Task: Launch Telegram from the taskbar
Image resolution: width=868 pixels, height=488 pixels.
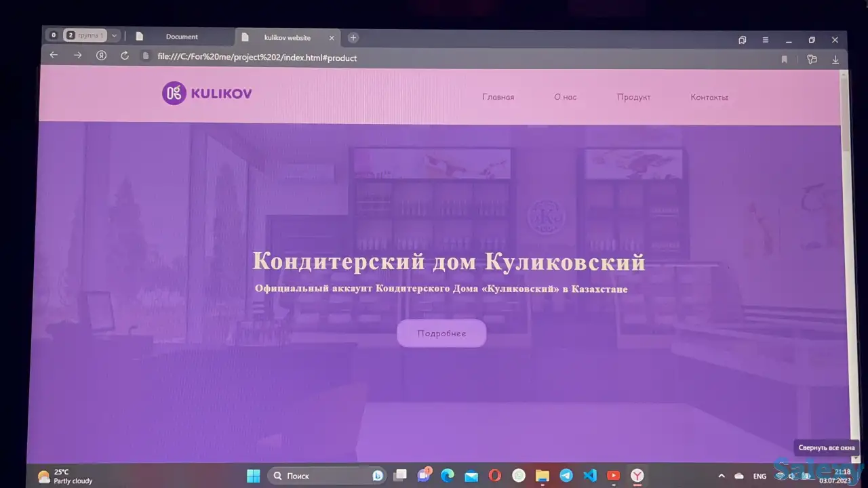Action: [x=566, y=475]
